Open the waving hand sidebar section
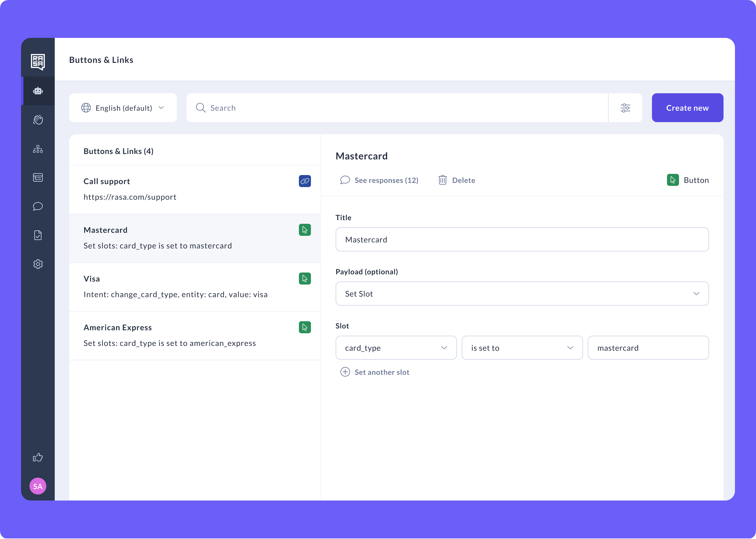Image resolution: width=756 pixels, height=539 pixels. 38,120
